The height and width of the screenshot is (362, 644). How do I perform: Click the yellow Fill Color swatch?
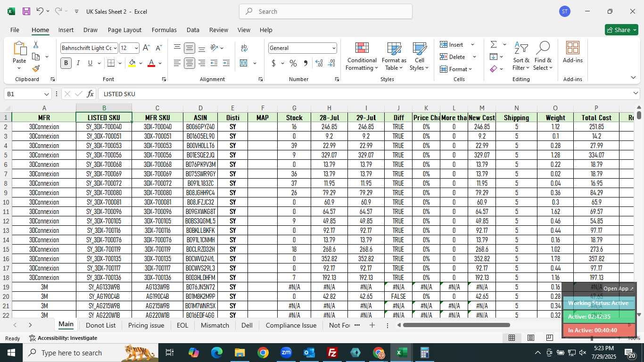132,63
